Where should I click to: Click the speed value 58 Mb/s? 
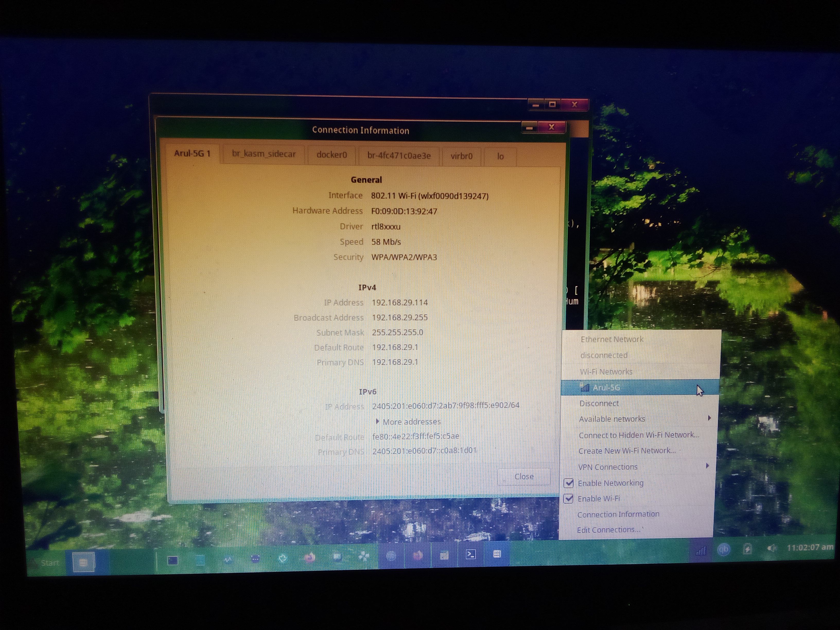(386, 242)
